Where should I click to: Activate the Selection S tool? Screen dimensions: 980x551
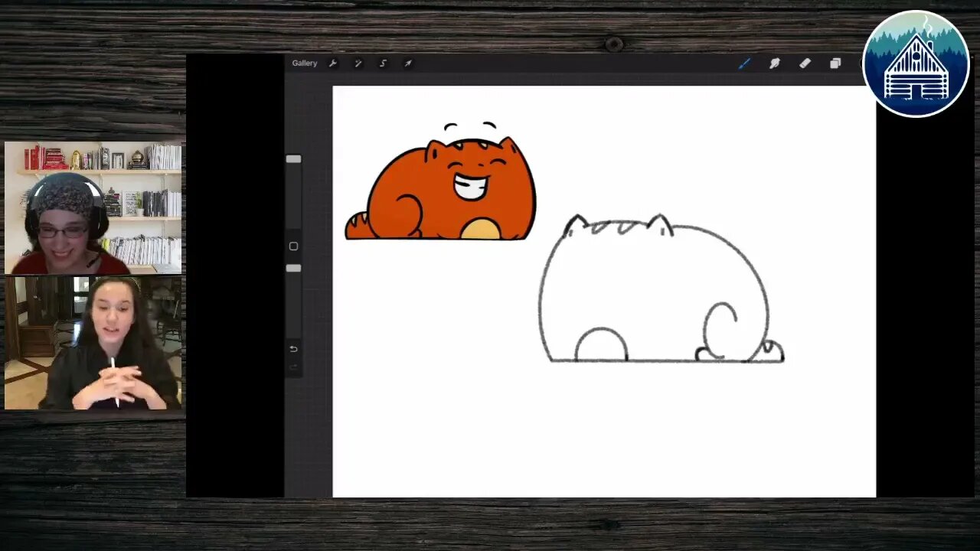pos(383,64)
